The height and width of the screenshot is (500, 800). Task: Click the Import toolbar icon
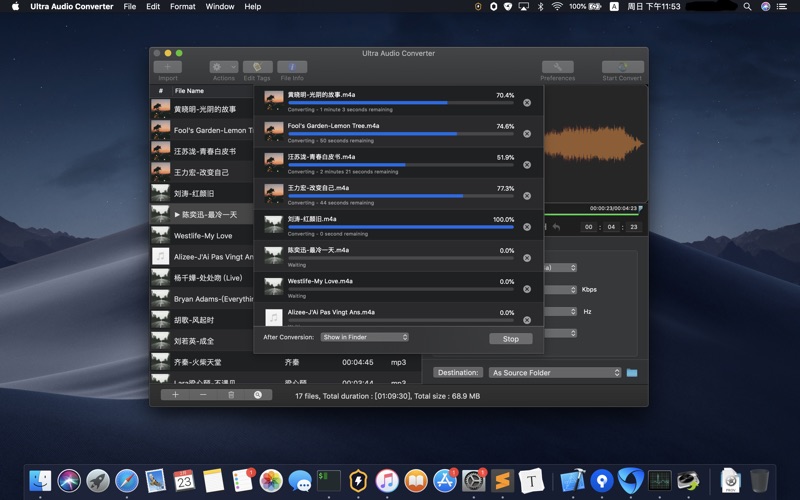(167, 67)
